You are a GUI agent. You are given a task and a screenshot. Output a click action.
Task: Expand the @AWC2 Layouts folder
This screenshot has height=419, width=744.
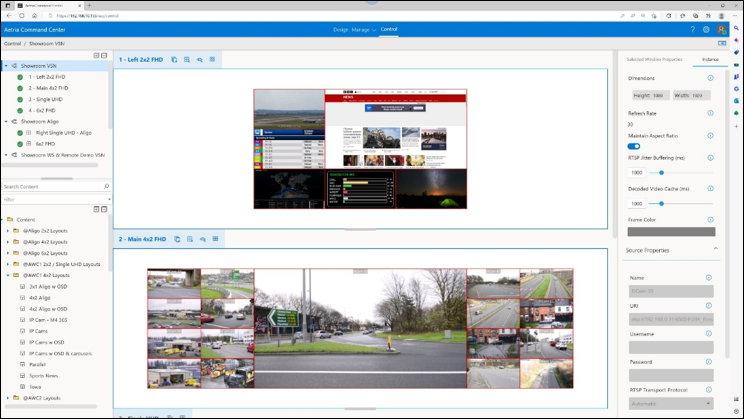(7, 397)
